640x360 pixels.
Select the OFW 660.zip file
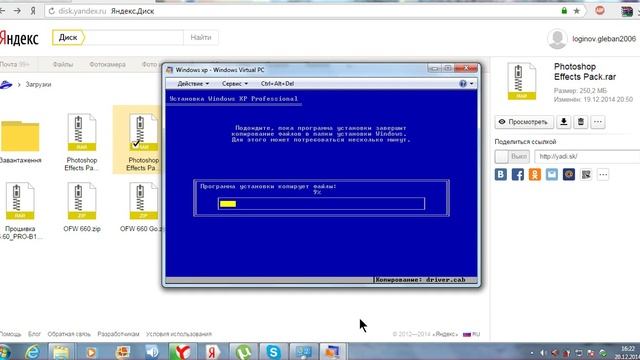(x=82, y=207)
